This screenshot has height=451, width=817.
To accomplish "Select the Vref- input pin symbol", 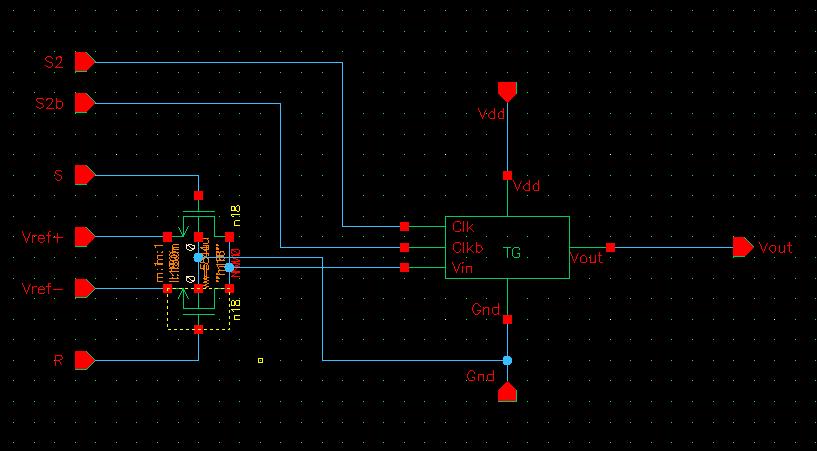I will click(x=85, y=288).
